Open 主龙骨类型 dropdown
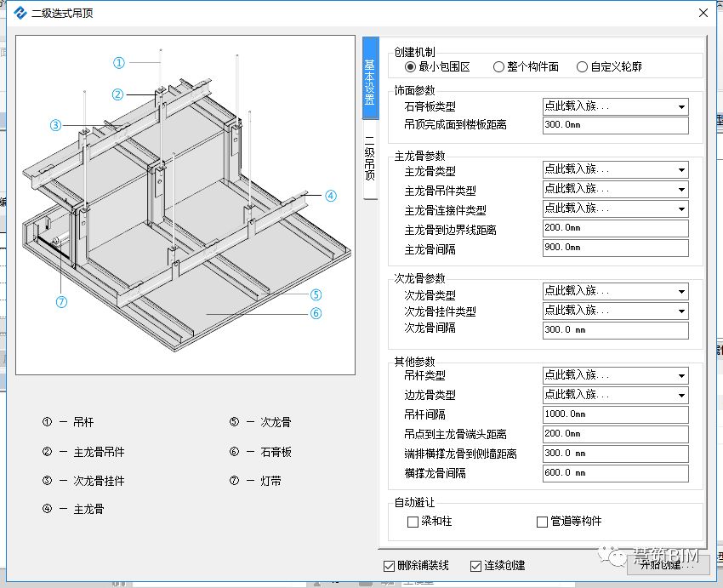The height and width of the screenshot is (588, 723). point(616,169)
